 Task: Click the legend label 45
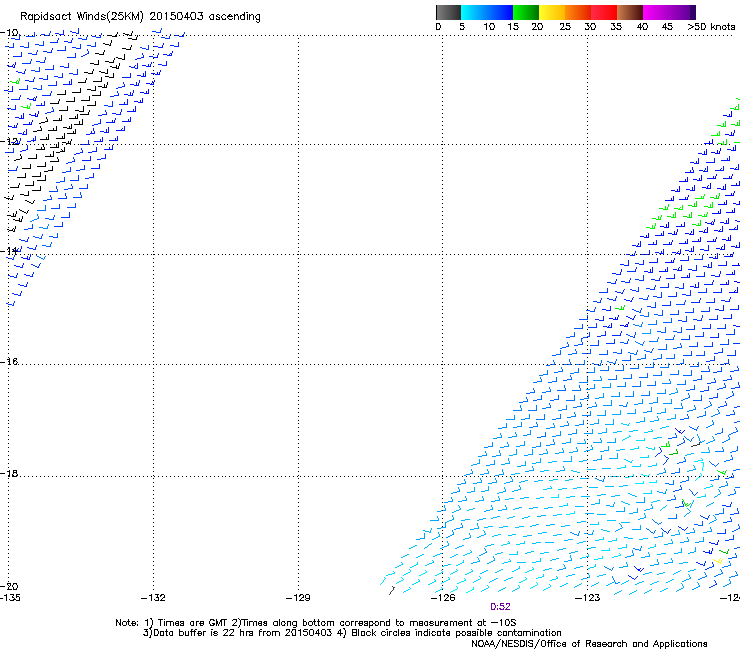[x=667, y=27]
